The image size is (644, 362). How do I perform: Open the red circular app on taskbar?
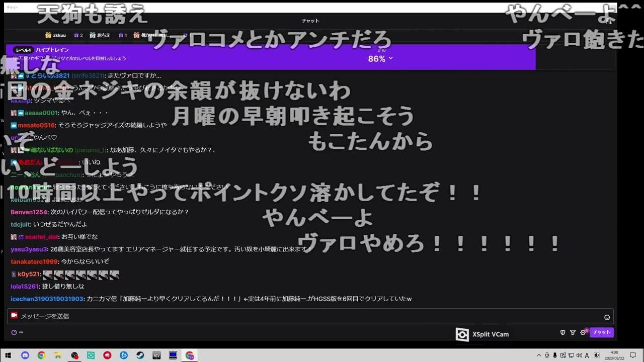(x=107, y=355)
